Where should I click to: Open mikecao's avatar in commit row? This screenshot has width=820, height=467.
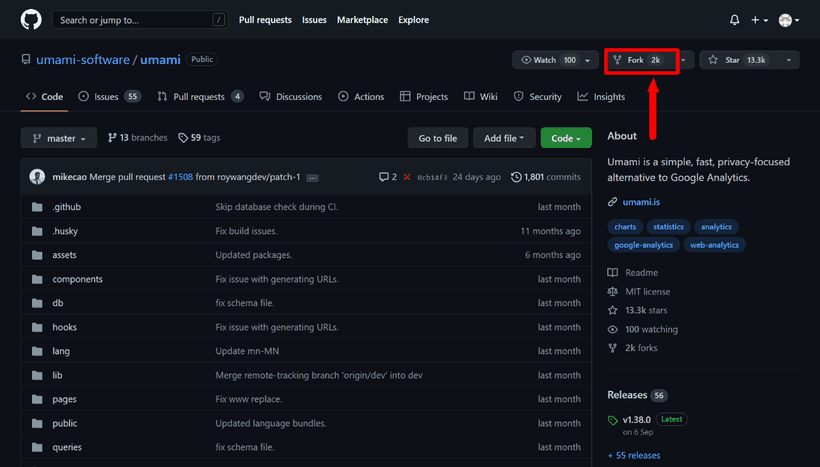coord(37,177)
